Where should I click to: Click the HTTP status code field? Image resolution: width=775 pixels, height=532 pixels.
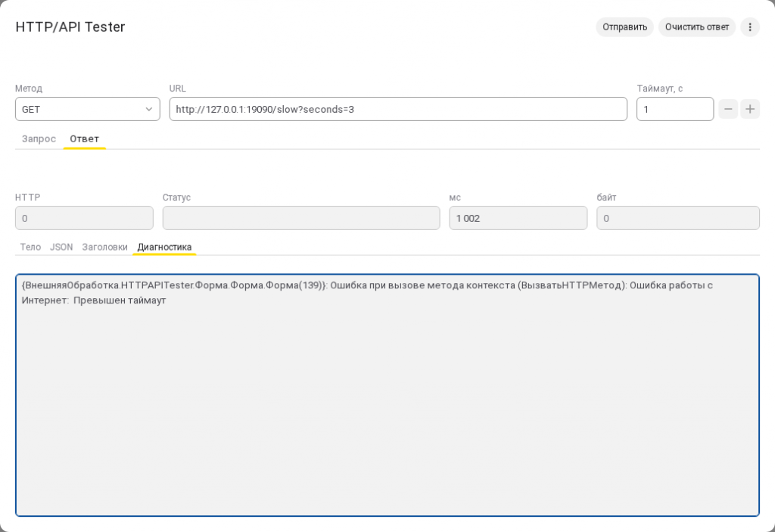[85, 218]
